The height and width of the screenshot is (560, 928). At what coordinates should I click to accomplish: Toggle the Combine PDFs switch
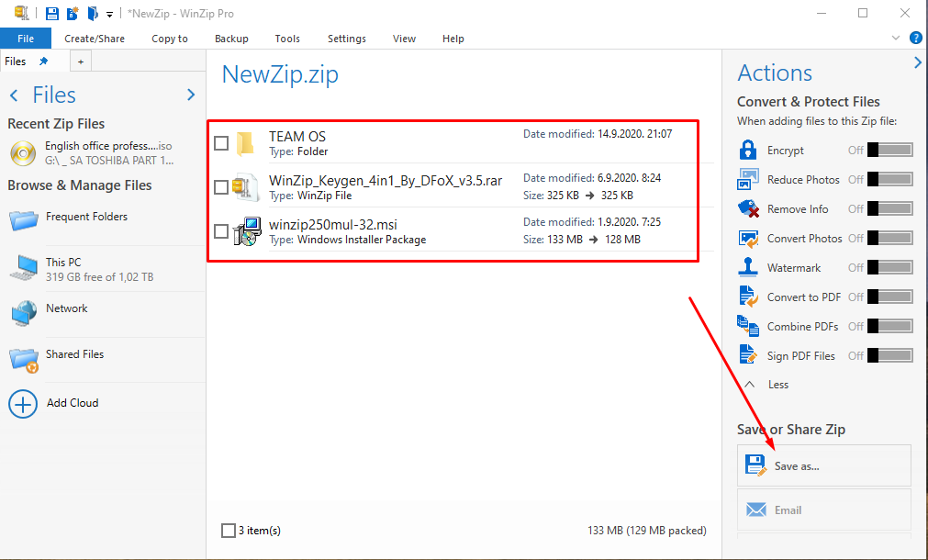[890, 326]
